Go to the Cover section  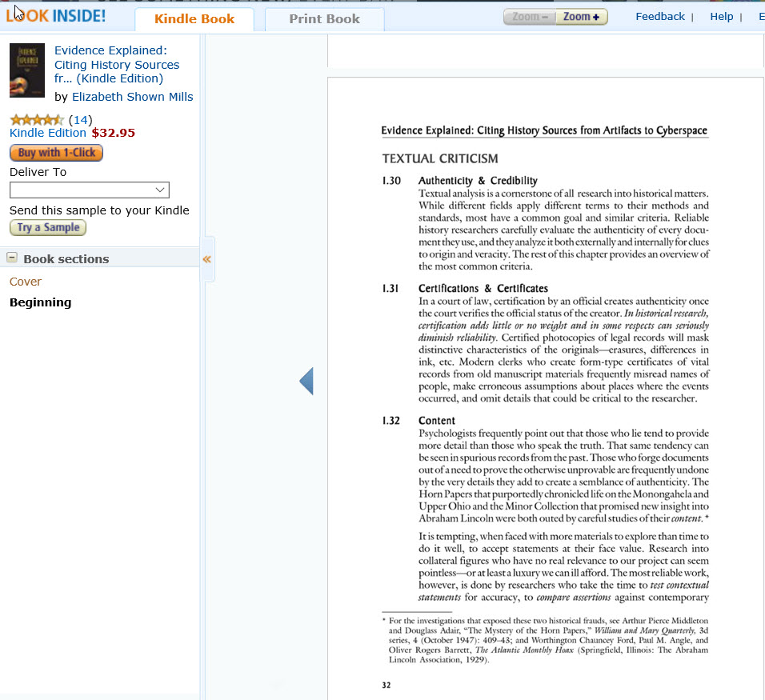(x=26, y=282)
